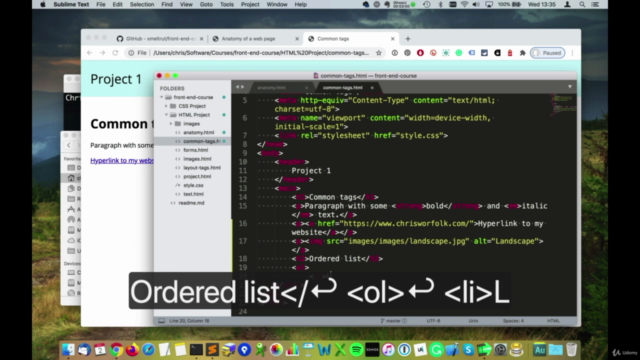Click the Chrome extensions puzzle icon
This screenshot has height=360, width=640.
pos(522,53)
